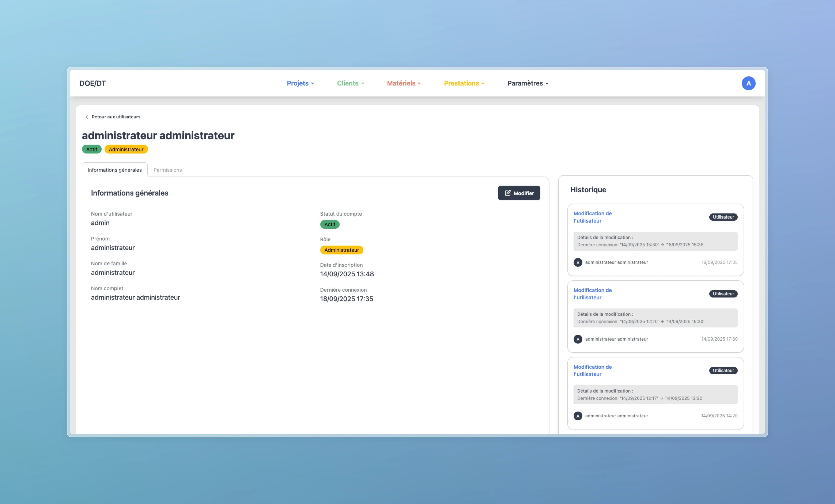835x504 pixels.
Task: Expand the Prestations menu
Action: click(x=464, y=83)
